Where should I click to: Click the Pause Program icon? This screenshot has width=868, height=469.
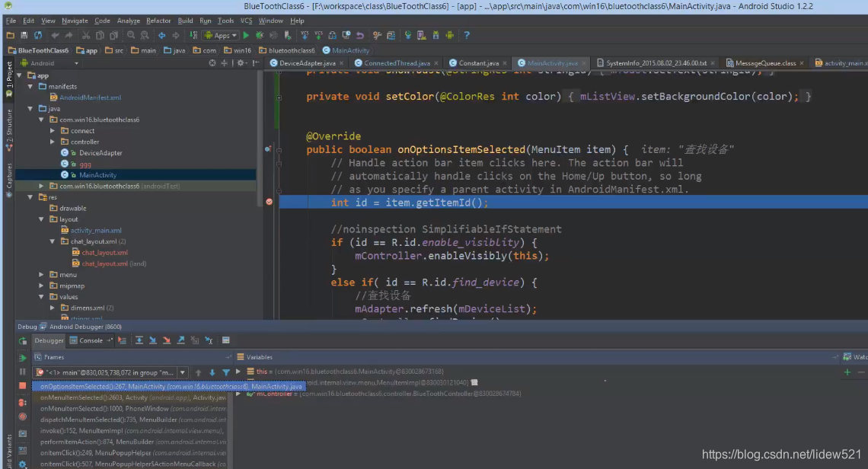(x=23, y=372)
